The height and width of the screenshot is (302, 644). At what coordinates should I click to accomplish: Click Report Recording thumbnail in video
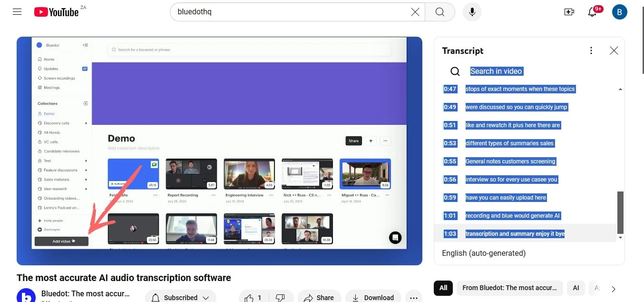click(x=191, y=174)
